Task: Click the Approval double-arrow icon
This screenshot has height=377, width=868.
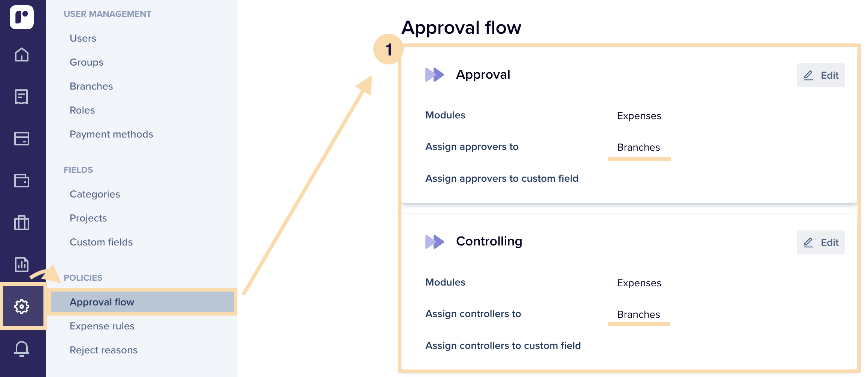Action: [x=434, y=75]
